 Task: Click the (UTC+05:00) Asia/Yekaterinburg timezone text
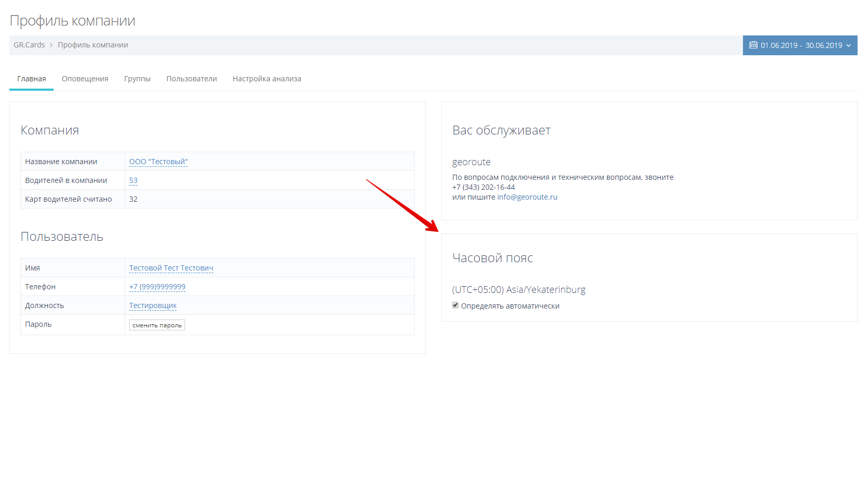click(x=518, y=290)
